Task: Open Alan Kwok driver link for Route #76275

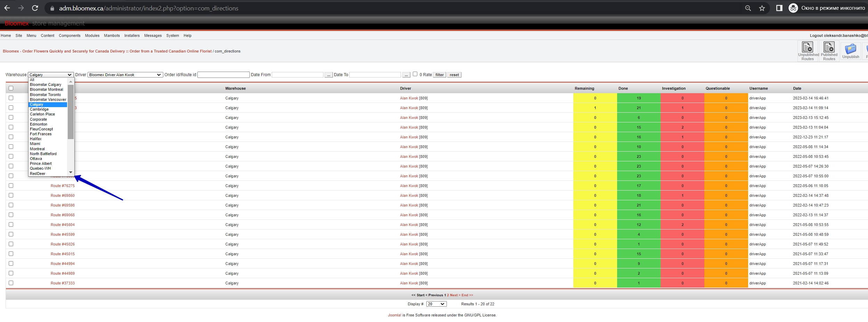Action: click(409, 186)
